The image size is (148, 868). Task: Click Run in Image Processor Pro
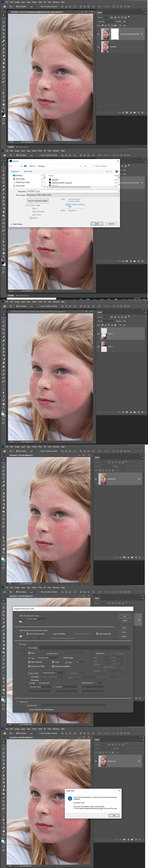(125, 616)
